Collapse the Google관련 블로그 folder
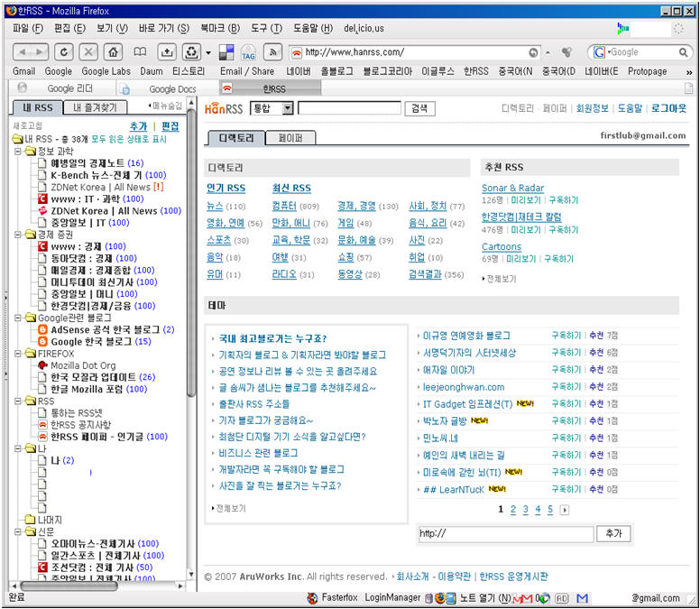Image resolution: width=700 pixels, height=609 pixels. 18,318
